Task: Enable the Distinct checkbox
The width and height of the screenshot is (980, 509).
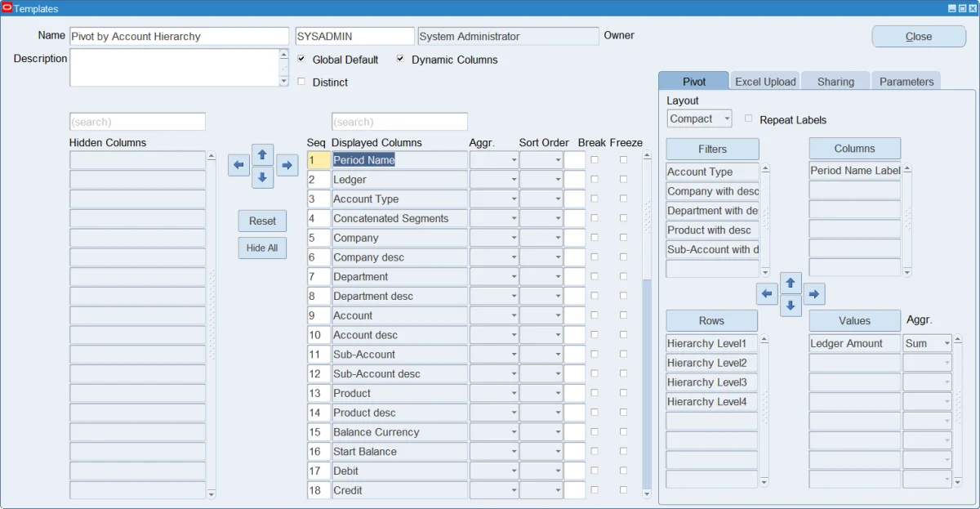Action: tap(301, 82)
